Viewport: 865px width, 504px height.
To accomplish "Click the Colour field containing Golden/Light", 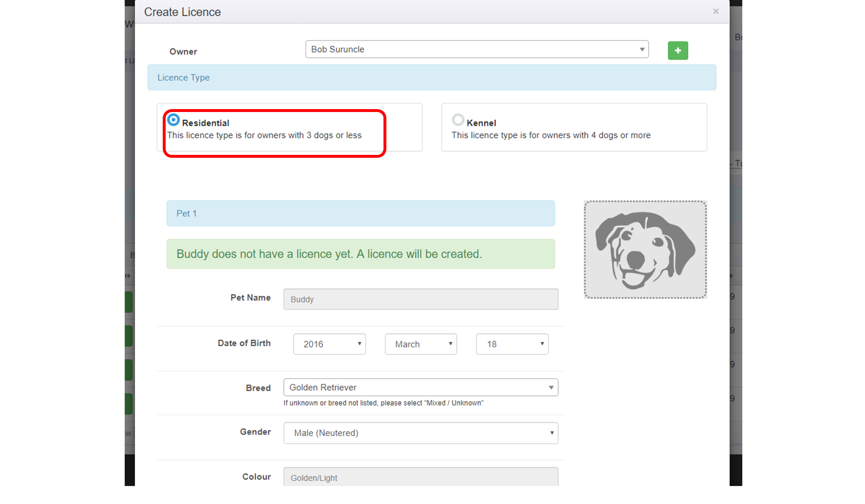I will 420,477.
